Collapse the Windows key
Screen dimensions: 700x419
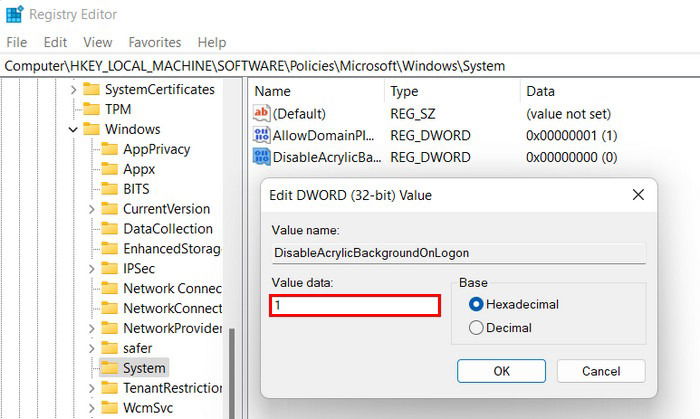point(73,129)
